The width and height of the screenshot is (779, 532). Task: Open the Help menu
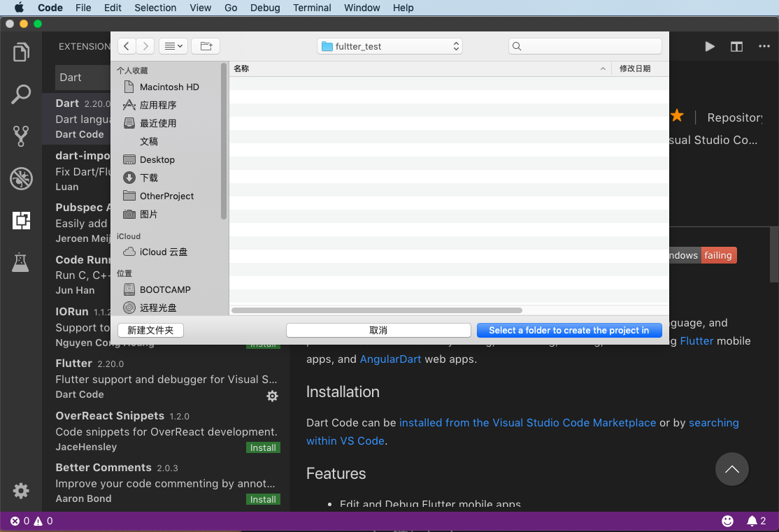coord(403,8)
